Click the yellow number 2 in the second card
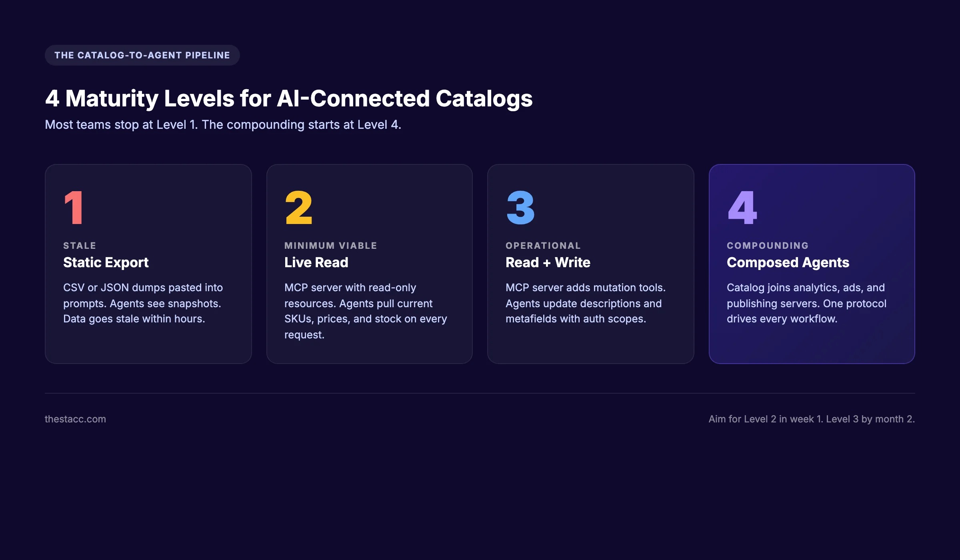This screenshot has width=960, height=560. [298, 207]
